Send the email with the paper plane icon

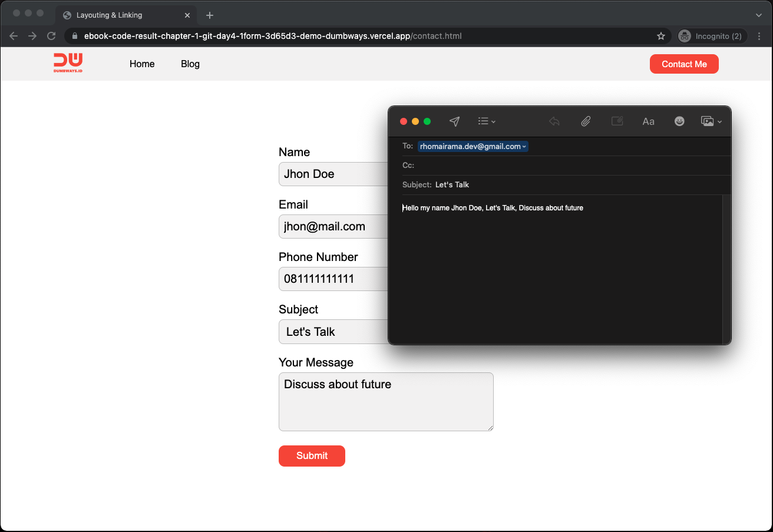[454, 121]
